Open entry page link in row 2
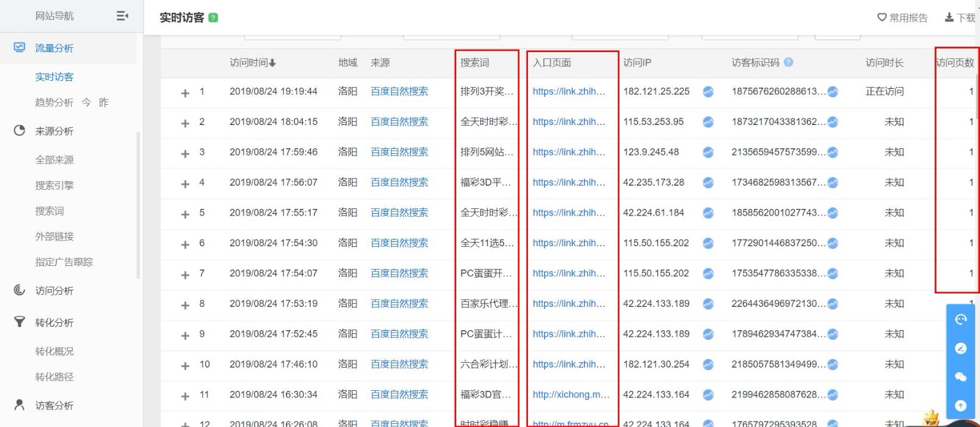Screen dimensions: 980x427 (569, 122)
